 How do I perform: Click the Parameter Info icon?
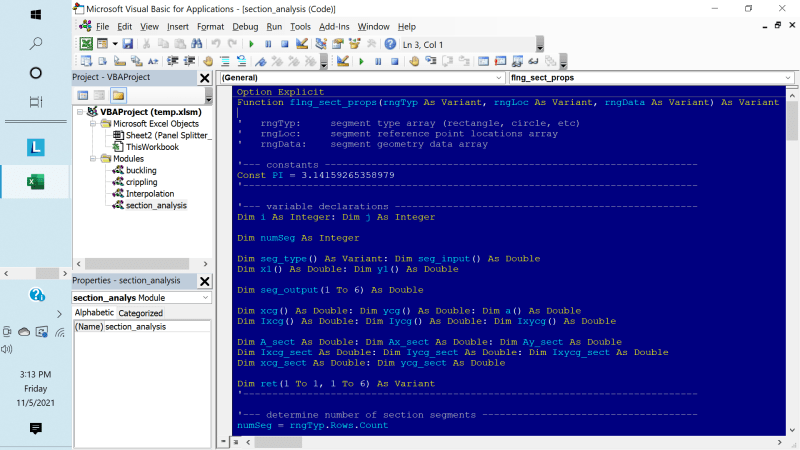point(137,61)
